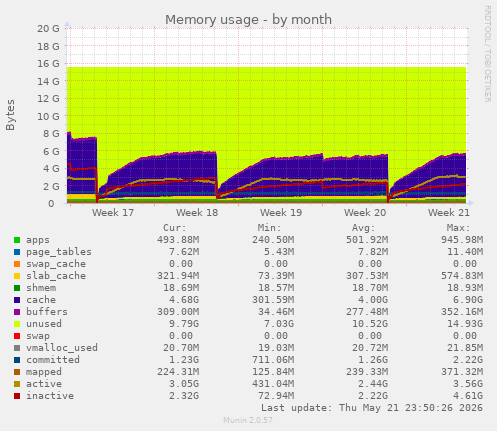Click the 'Last update' timestamp line
This screenshot has width=497, height=431.
point(372,408)
